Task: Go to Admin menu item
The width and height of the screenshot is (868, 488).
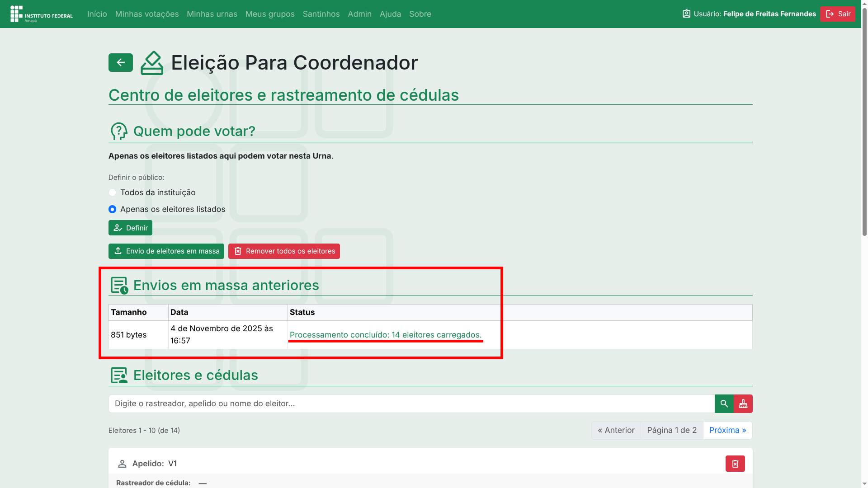Action: (359, 14)
